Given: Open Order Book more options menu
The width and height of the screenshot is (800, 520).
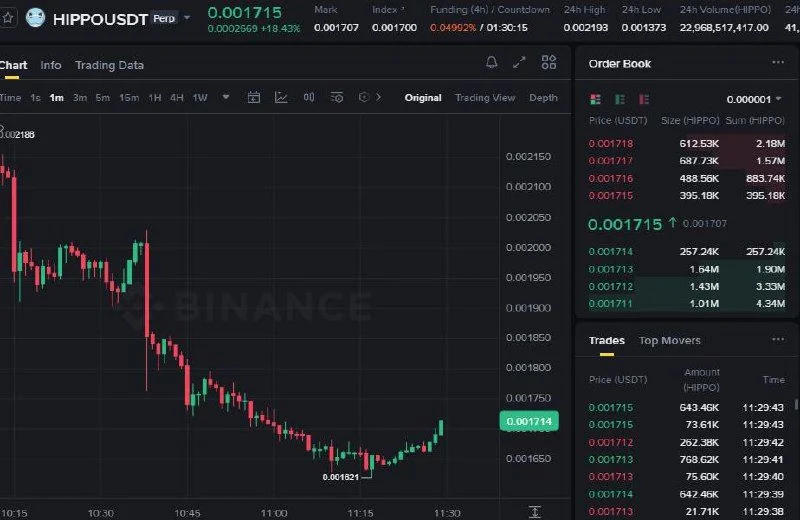Looking at the screenshot, I should tap(778, 62).
